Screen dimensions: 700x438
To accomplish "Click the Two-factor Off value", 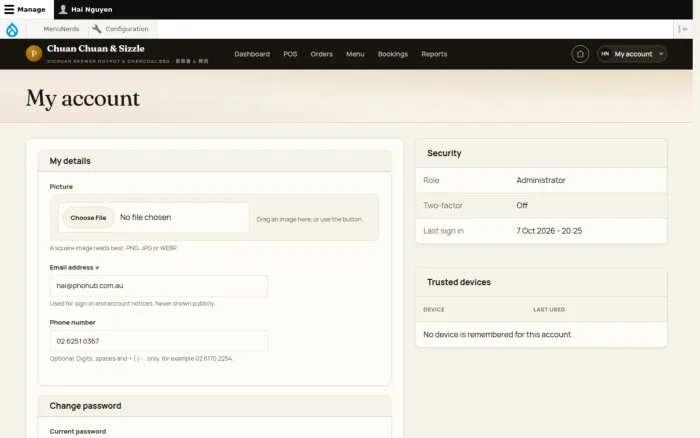I will pos(522,205).
